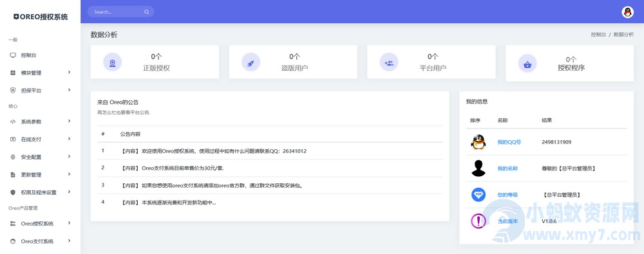Image resolution: width=644 pixels, height=254 pixels.
Task: Click the 【总平台管理员】 level value
Action: [562, 195]
